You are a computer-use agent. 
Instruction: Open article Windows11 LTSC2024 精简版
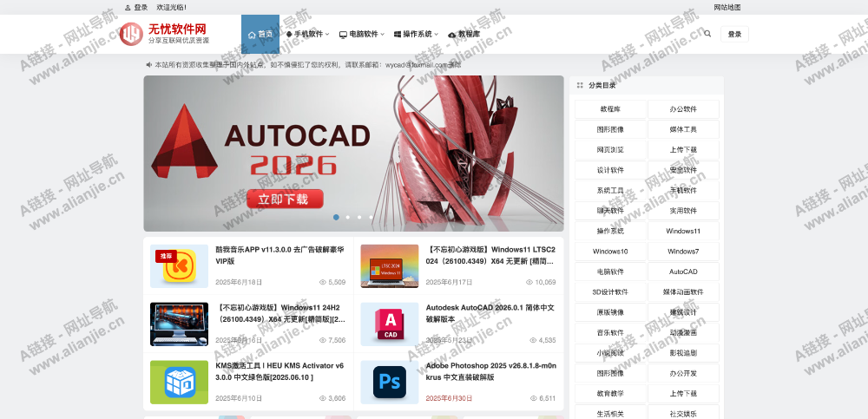click(490, 255)
